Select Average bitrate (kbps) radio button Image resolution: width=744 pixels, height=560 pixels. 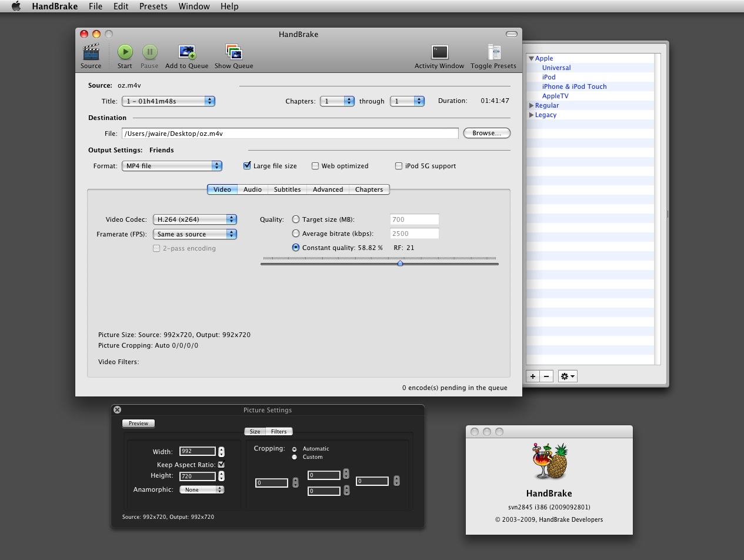(x=296, y=234)
